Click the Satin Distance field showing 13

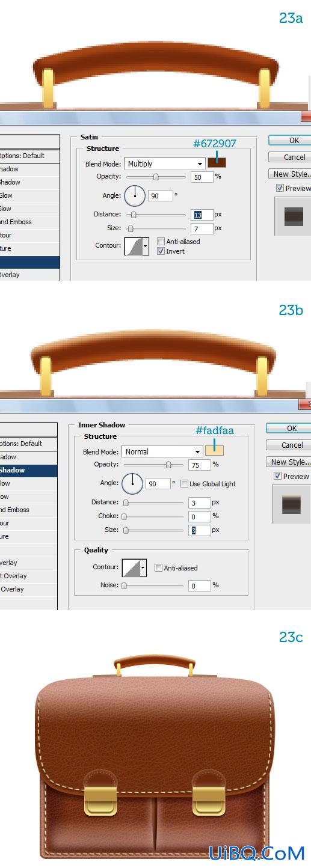[x=203, y=215]
